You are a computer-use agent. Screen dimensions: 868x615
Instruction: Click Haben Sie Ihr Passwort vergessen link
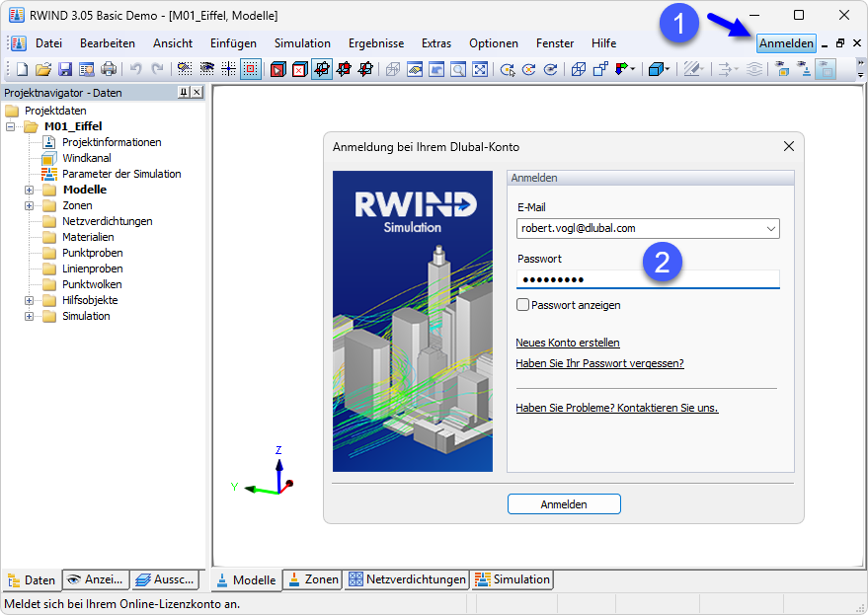coord(599,363)
